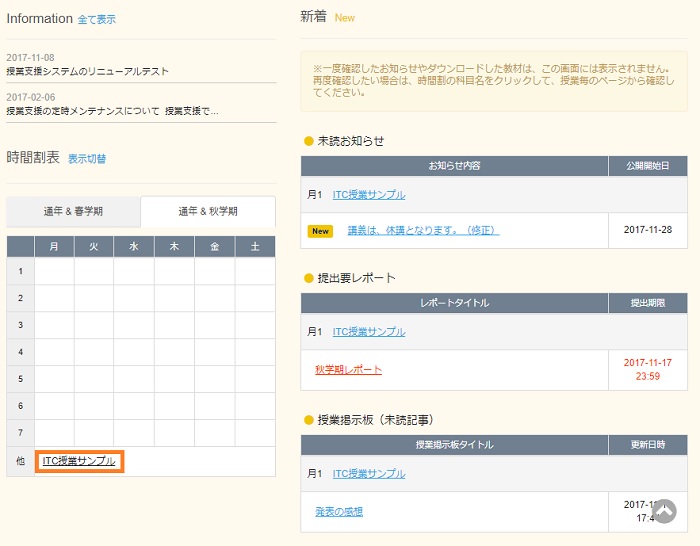Open ITC授業サンプル under 提出要レポート
The width and height of the screenshot is (700, 546).
coord(369,332)
